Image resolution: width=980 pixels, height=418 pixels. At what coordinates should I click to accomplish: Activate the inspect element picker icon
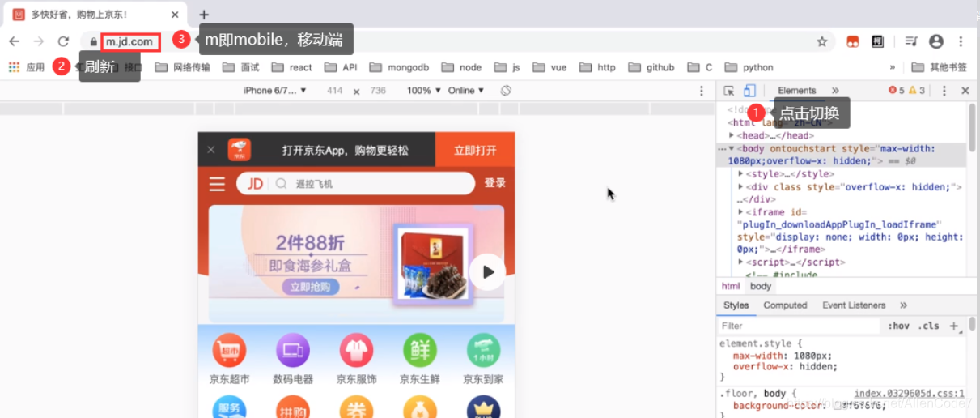(729, 91)
